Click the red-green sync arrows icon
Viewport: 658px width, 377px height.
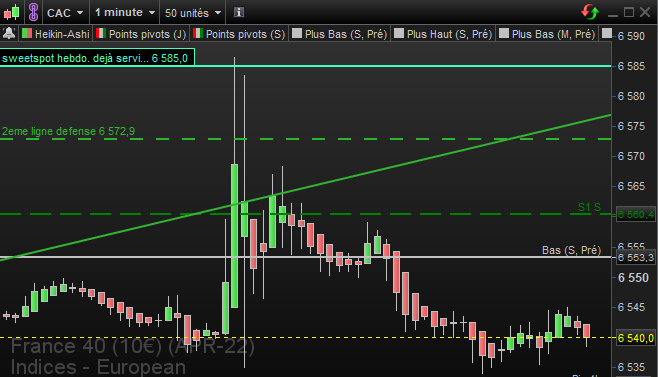[590, 12]
